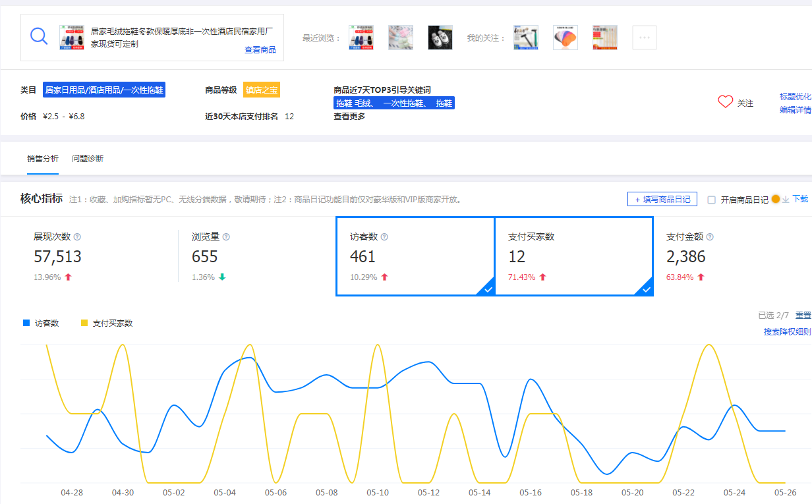Open the more-items ellipsis box

pos(644,38)
